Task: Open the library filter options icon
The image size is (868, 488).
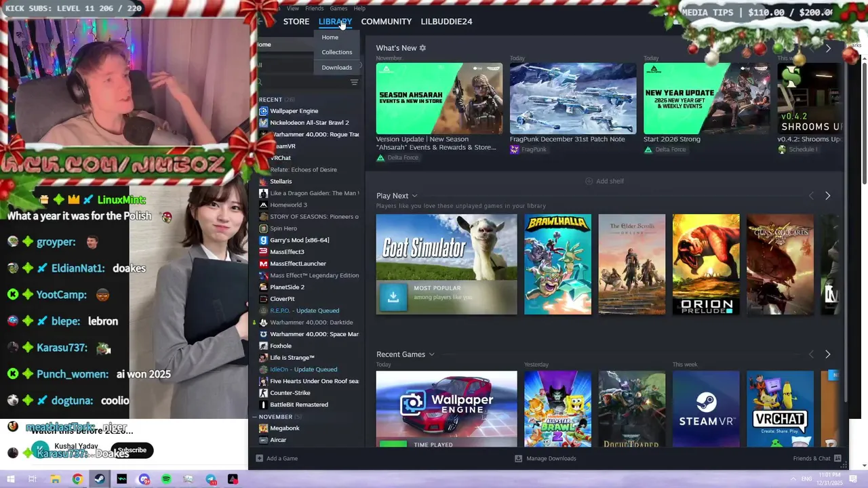Action: (354, 82)
